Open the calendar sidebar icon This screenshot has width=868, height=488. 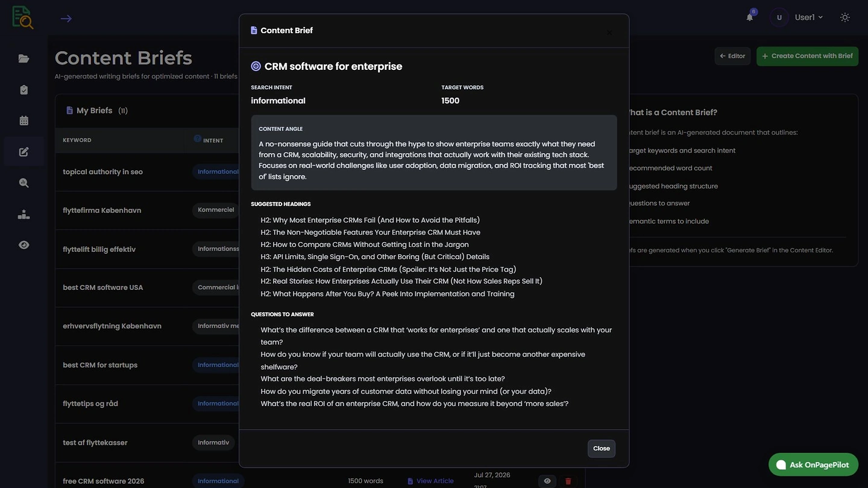coord(24,120)
